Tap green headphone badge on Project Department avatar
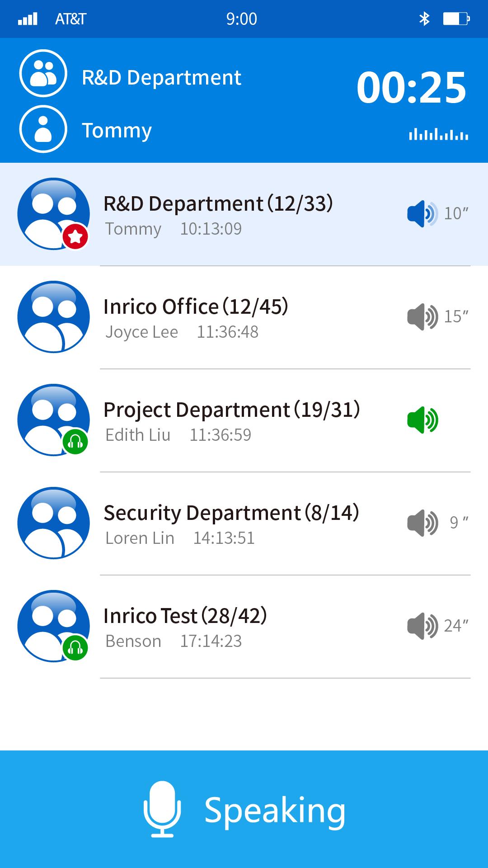 click(75, 442)
